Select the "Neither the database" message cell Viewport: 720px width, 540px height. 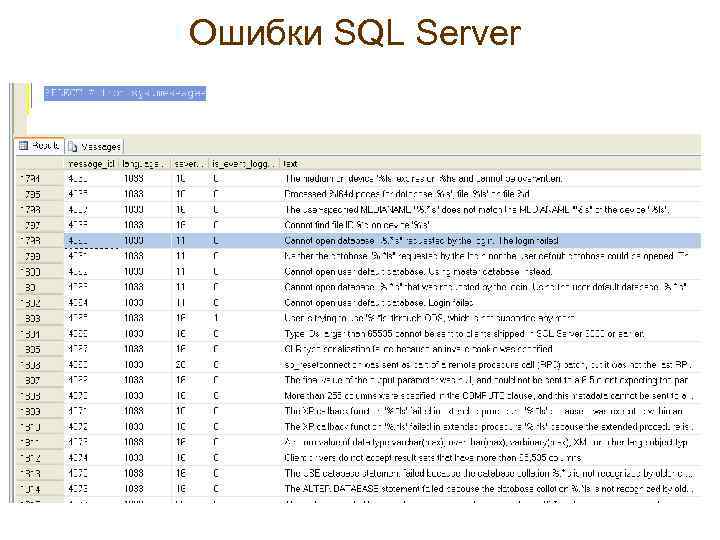pos(490,256)
